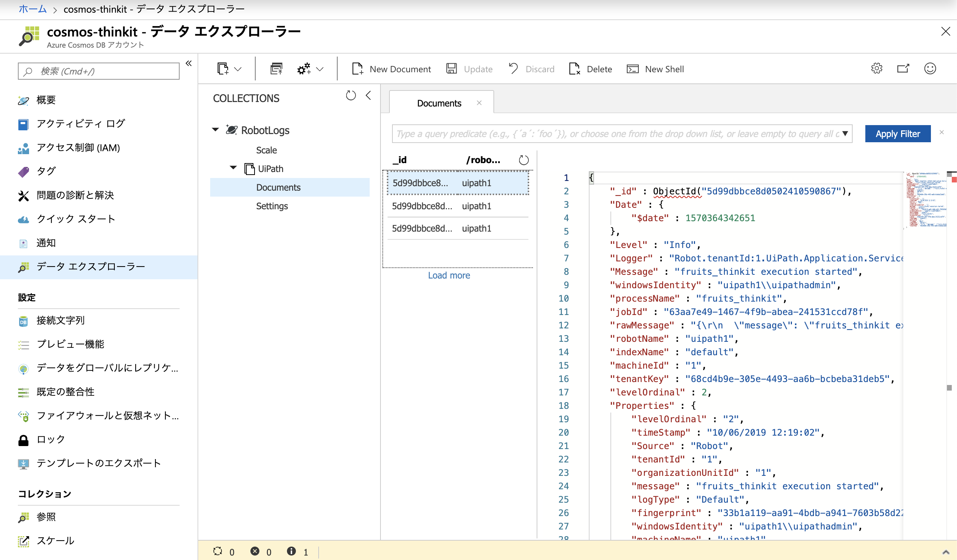Open ファイアウォールと仮想ネット... item
This screenshot has width=957, height=560.
tap(99, 416)
